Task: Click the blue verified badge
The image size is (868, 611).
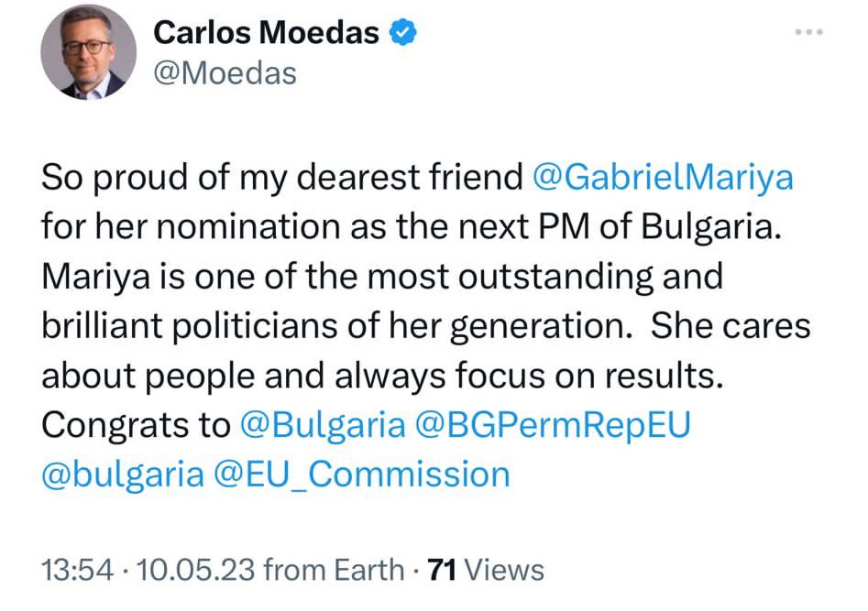Action: 402,34
